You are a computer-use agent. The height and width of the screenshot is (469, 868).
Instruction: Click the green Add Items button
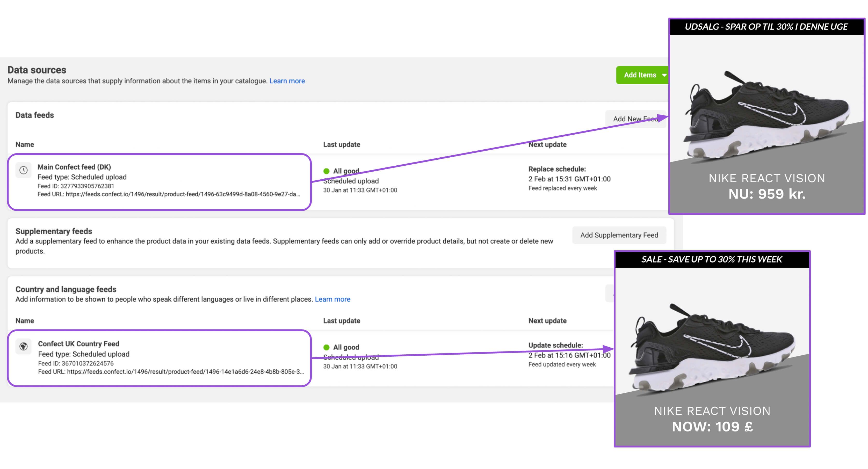tap(642, 75)
